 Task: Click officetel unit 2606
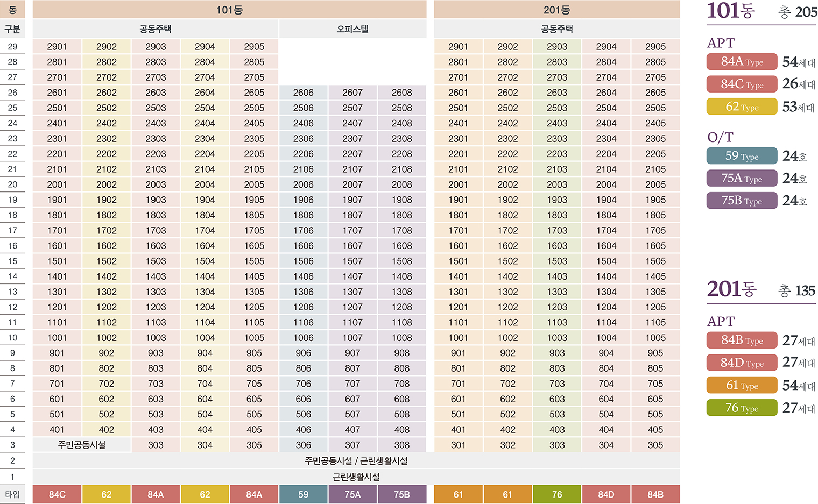click(304, 93)
